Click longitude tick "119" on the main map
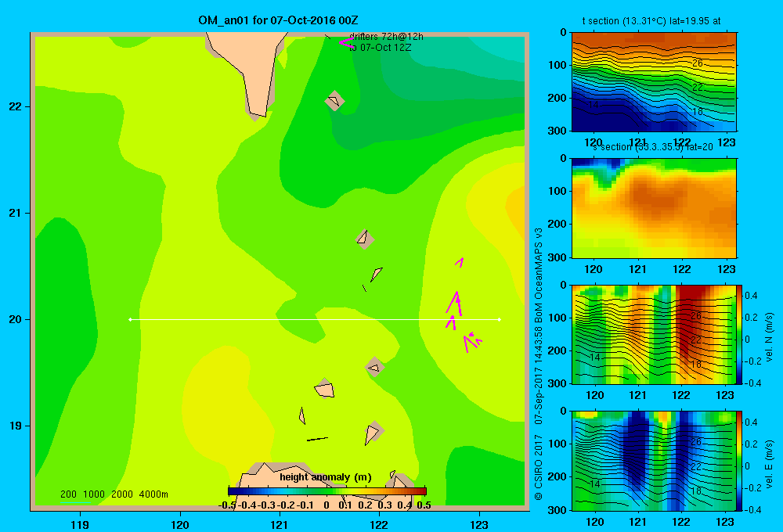This screenshot has width=783, height=532. pos(80,524)
